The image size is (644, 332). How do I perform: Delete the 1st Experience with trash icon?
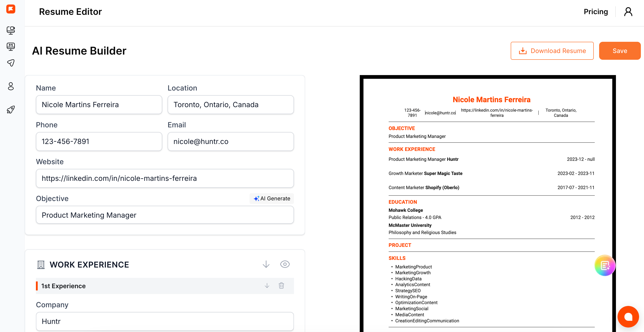[x=281, y=286]
